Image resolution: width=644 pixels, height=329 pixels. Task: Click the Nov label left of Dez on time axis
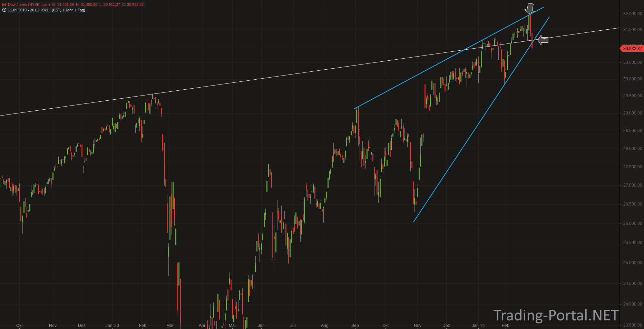(x=53, y=326)
